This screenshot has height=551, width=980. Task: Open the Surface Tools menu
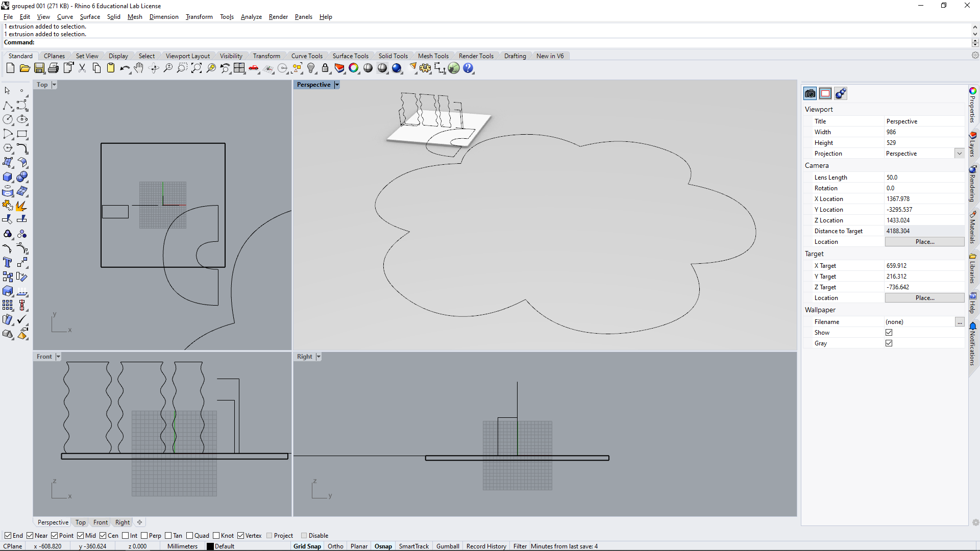click(x=350, y=56)
